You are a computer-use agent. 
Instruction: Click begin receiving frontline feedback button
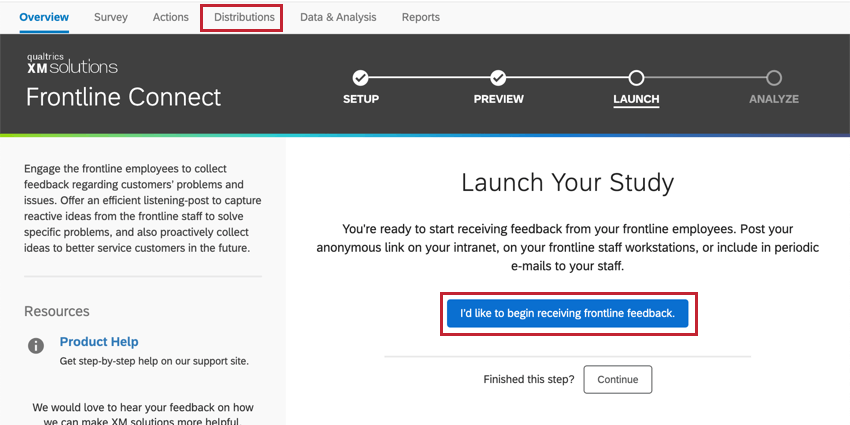(568, 313)
